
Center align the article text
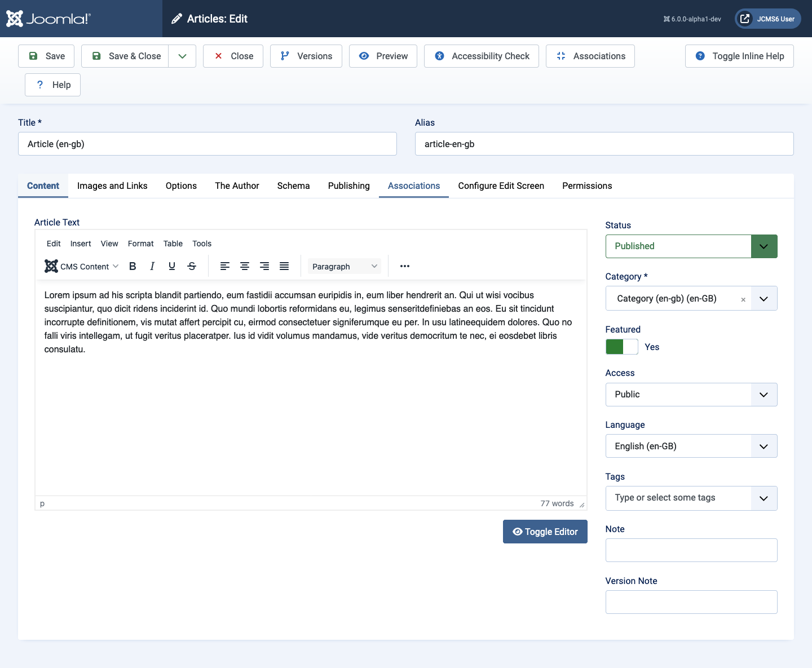pos(245,266)
